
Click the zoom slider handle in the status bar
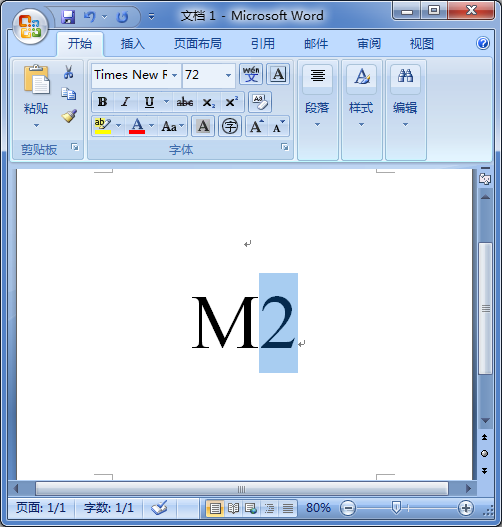pos(396,508)
